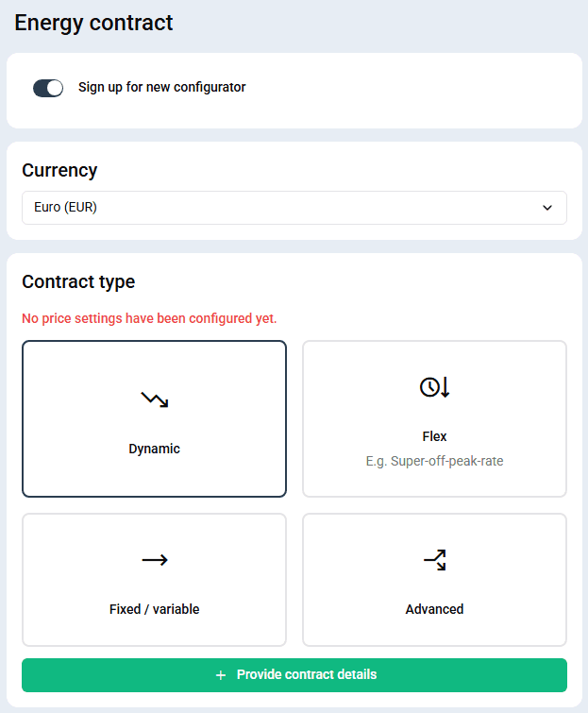Click the Fixed / variable right-arrow icon

point(154,560)
